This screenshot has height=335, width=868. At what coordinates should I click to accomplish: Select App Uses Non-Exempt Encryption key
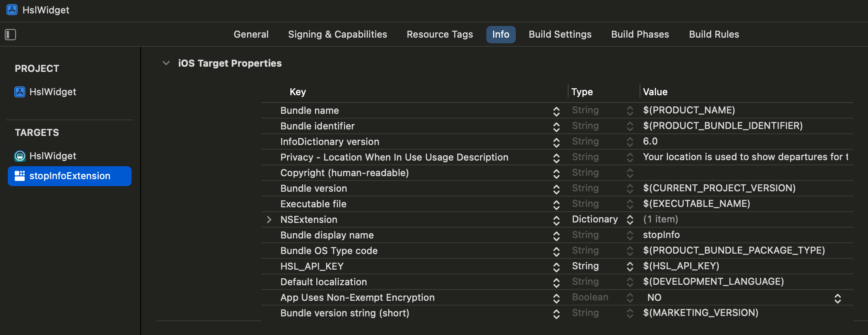pos(357,297)
